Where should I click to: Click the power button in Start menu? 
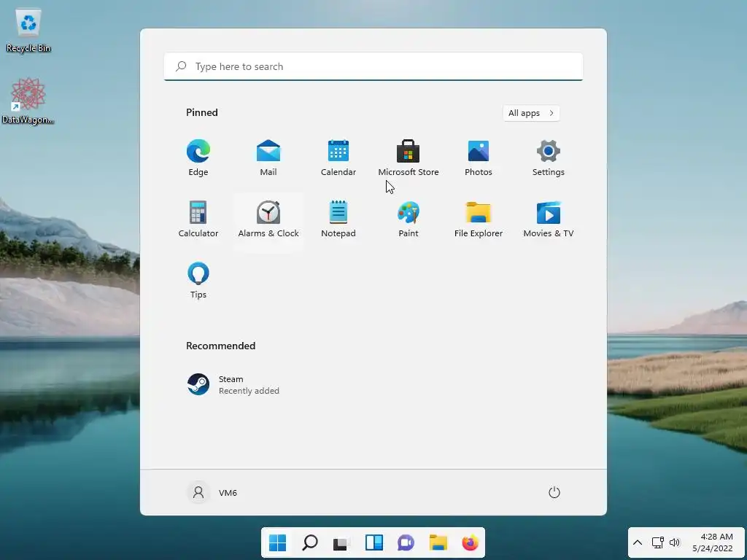coord(554,492)
